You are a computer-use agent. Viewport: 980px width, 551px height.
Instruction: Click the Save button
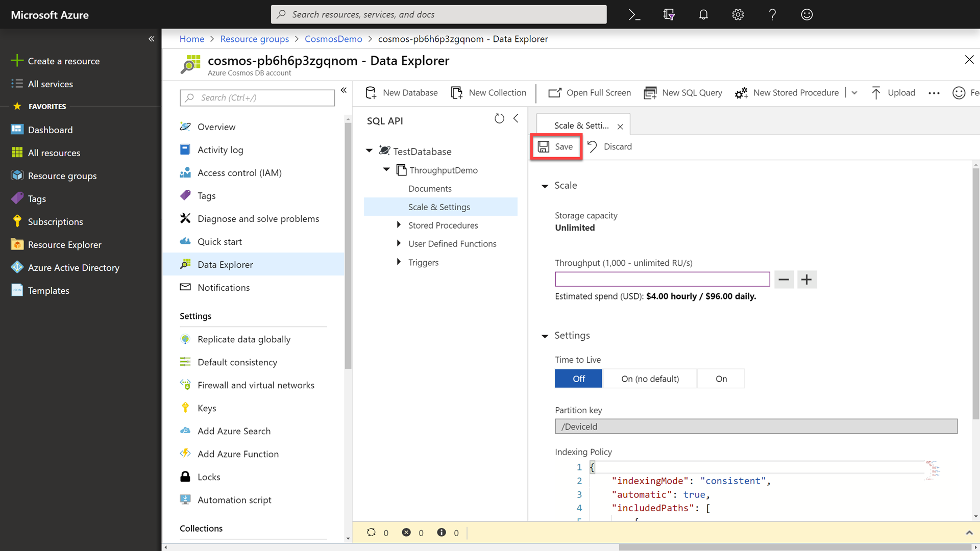coord(556,147)
